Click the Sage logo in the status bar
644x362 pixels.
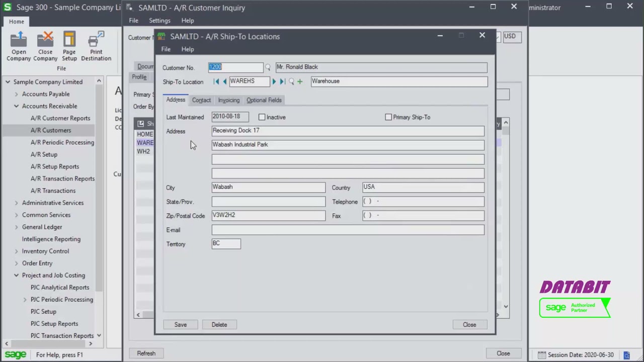(x=16, y=355)
